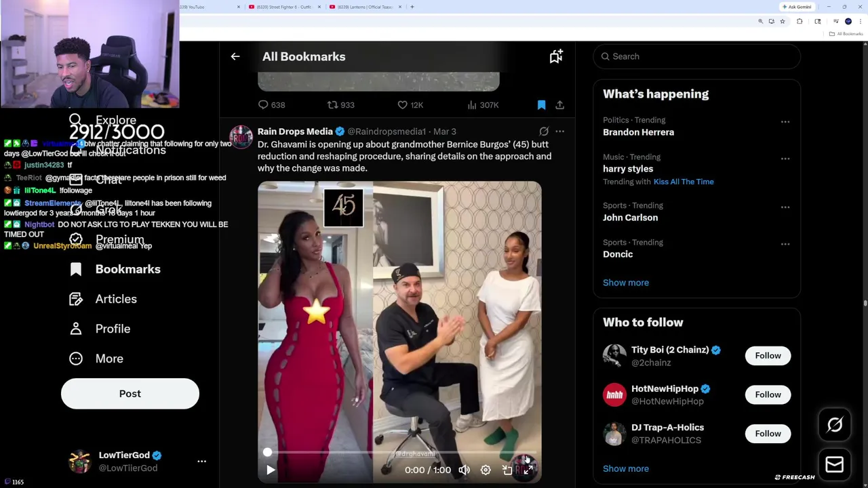Expand the video to fullscreen
This screenshot has height=488, width=868.
coord(528,470)
